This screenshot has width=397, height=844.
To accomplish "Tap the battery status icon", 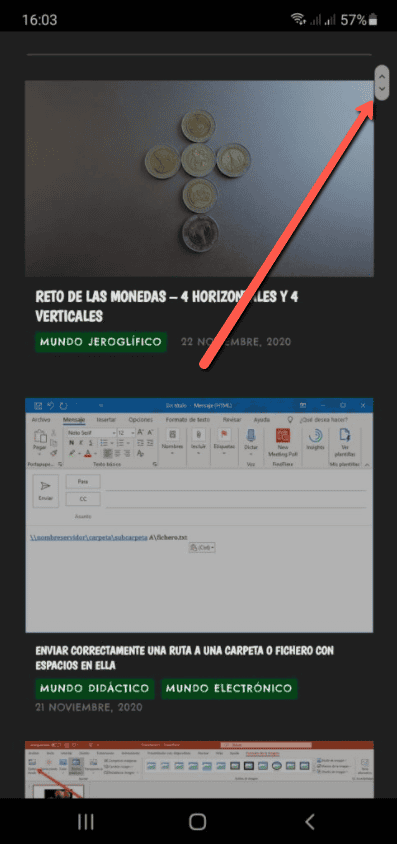I will 373,20.
